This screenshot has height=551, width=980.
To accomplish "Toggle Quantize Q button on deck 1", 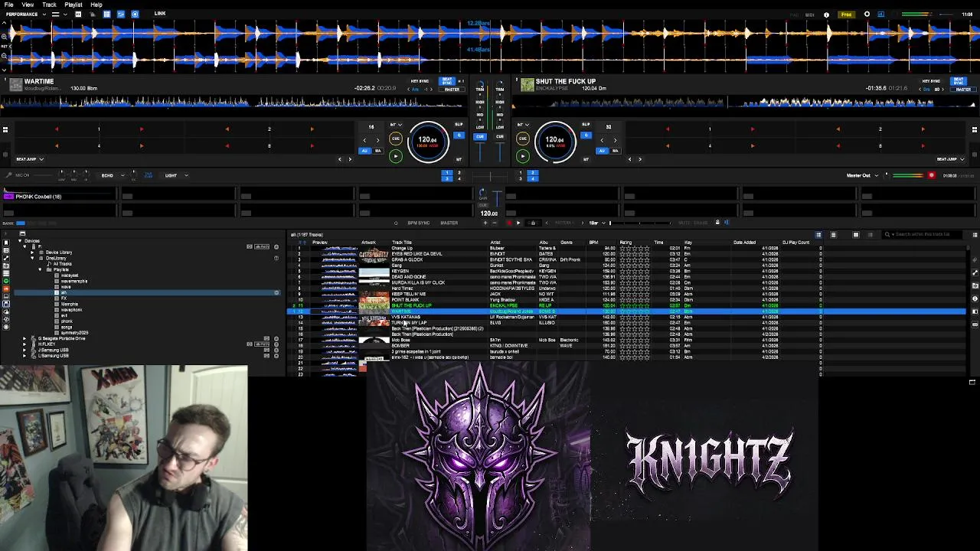I will click(459, 135).
